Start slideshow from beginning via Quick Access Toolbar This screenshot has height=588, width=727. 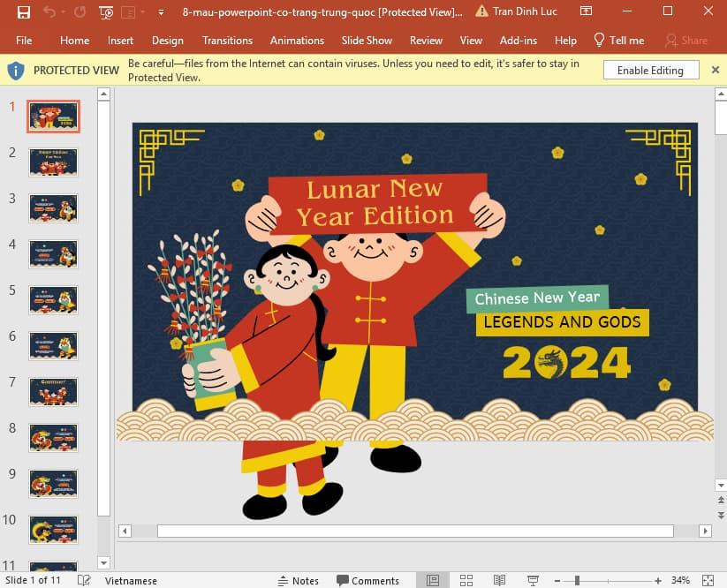click(105, 12)
